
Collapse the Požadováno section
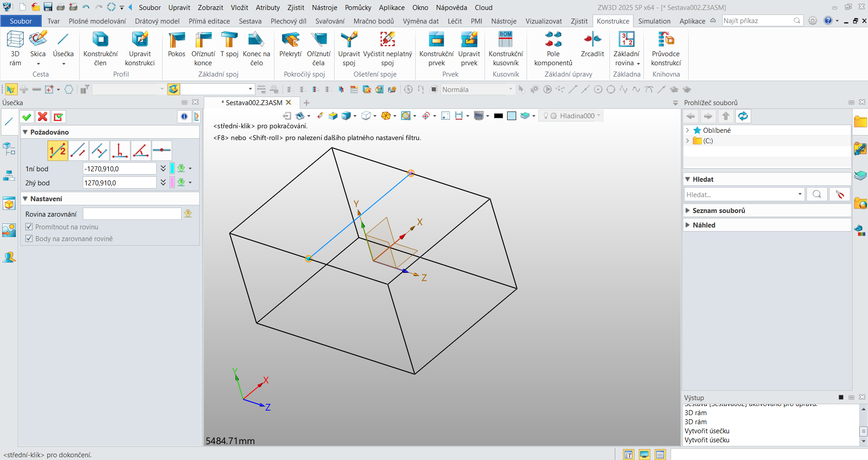coord(25,132)
